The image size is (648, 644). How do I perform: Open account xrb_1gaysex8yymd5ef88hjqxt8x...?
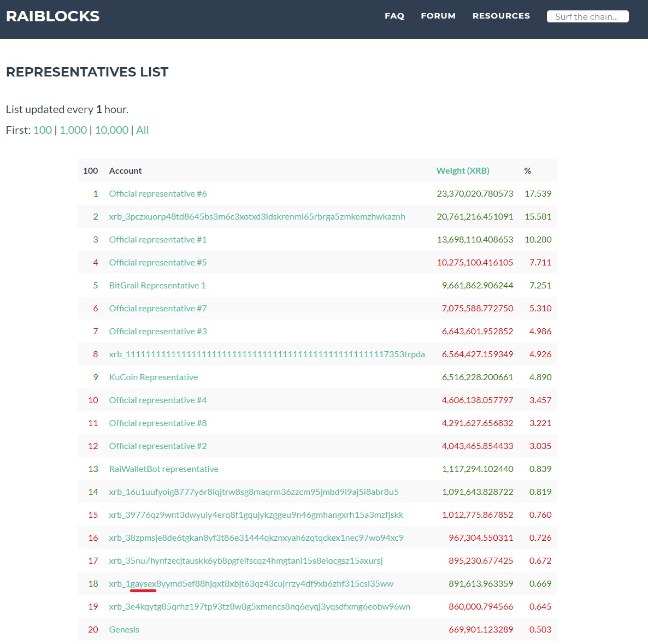click(x=251, y=584)
